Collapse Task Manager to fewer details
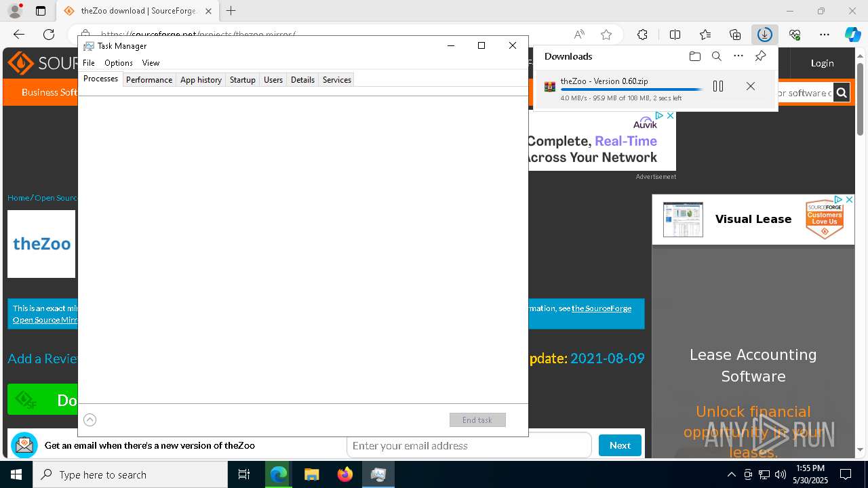The height and width of the screenshot is (488, 868). point(90,420)
